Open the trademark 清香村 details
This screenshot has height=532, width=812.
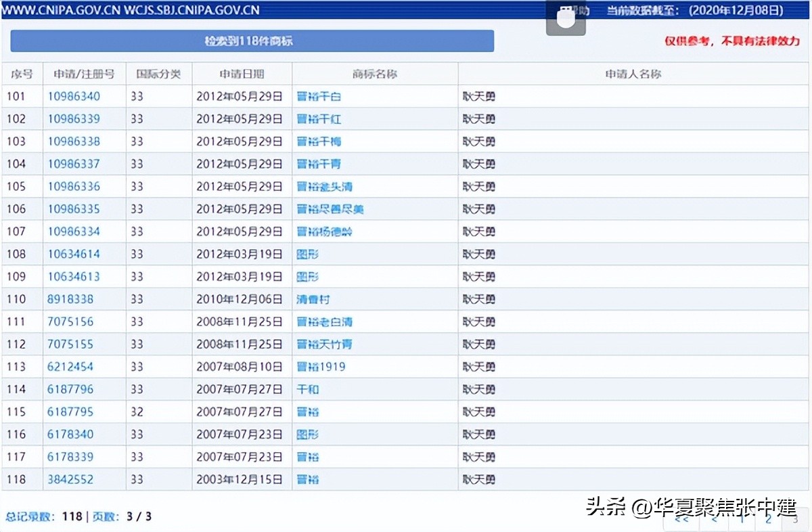[x=313, y=298]
